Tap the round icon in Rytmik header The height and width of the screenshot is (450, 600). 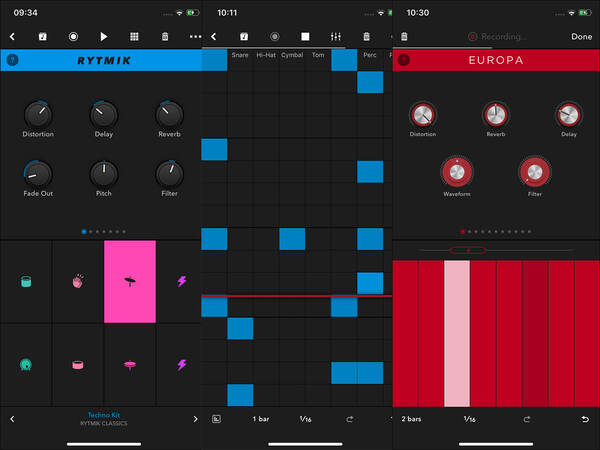click(12, 60)
